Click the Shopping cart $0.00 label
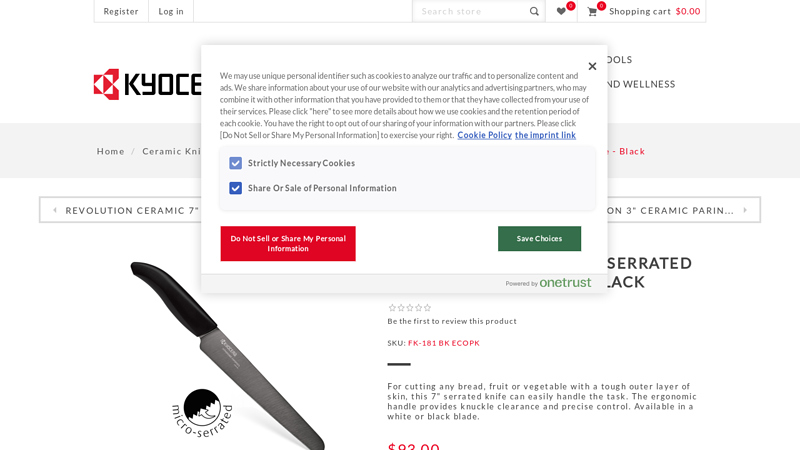 pos(655,11)
